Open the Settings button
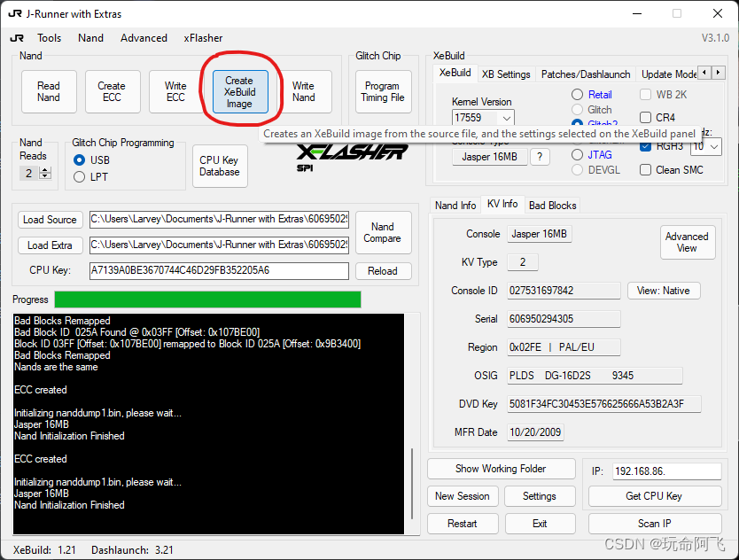This screenshot has width=739, height=560. (x=540, y=496)
